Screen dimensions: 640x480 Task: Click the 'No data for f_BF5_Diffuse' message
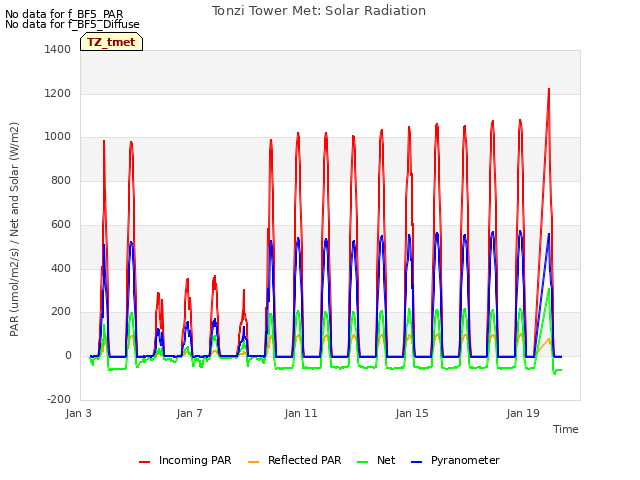(x=72, y=24)
